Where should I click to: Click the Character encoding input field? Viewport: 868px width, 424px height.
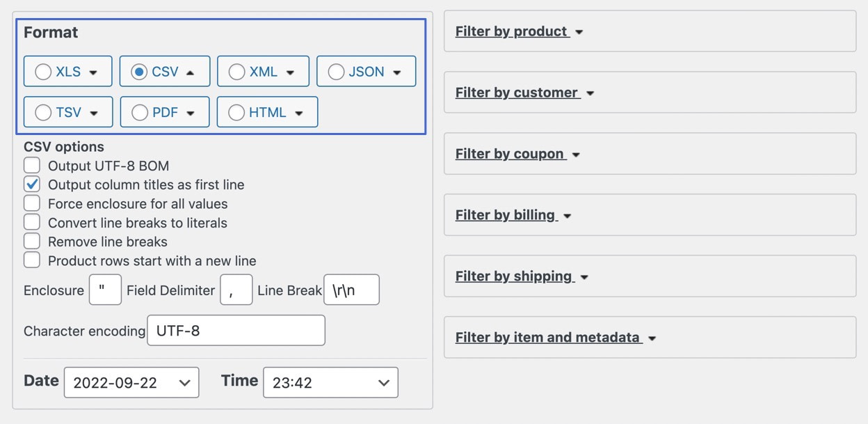tap(236, 331)
